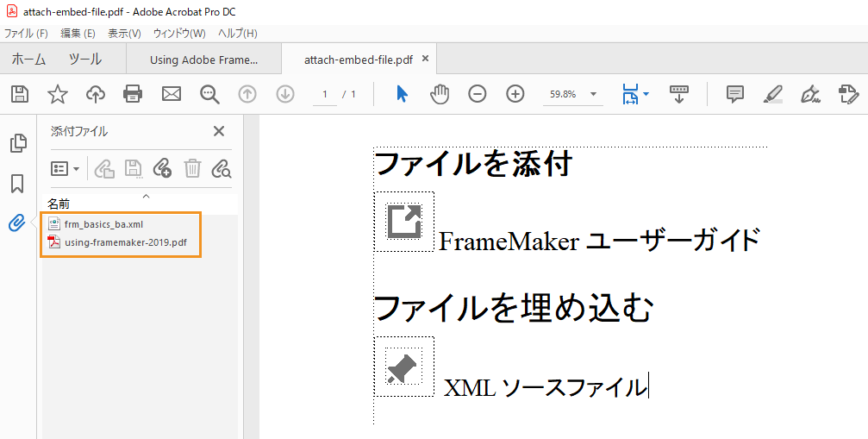Switch to Using Adobe Frame... document tab

click(x=203, y=60)
